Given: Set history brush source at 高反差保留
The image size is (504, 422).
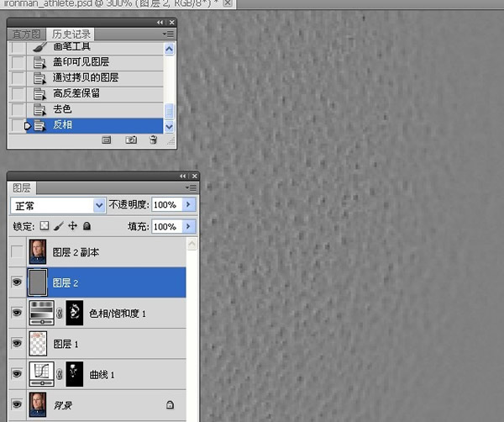Looking at the screenshot, I should 18,94.
